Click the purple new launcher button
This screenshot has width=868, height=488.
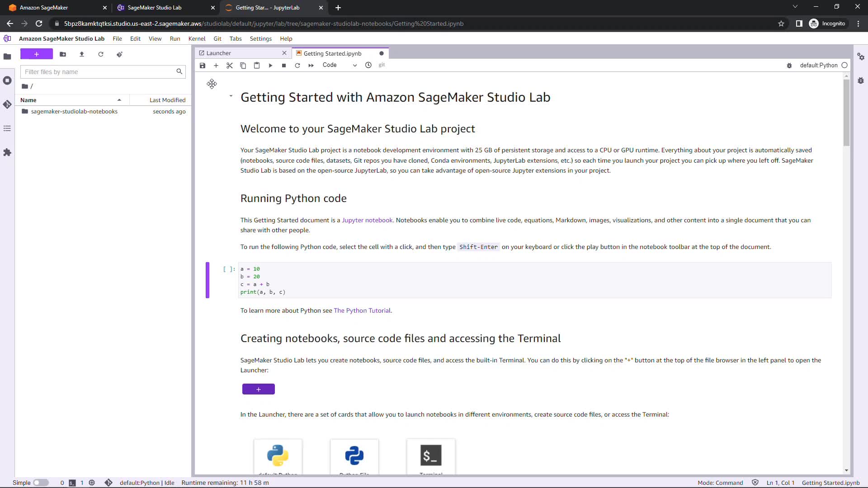tap(37, 54)
